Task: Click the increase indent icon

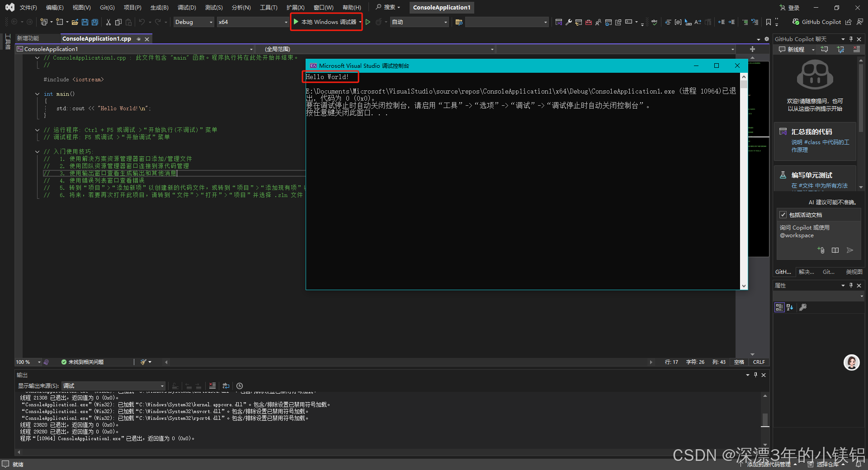Action: pyautogui.click(x=731, y=22)
